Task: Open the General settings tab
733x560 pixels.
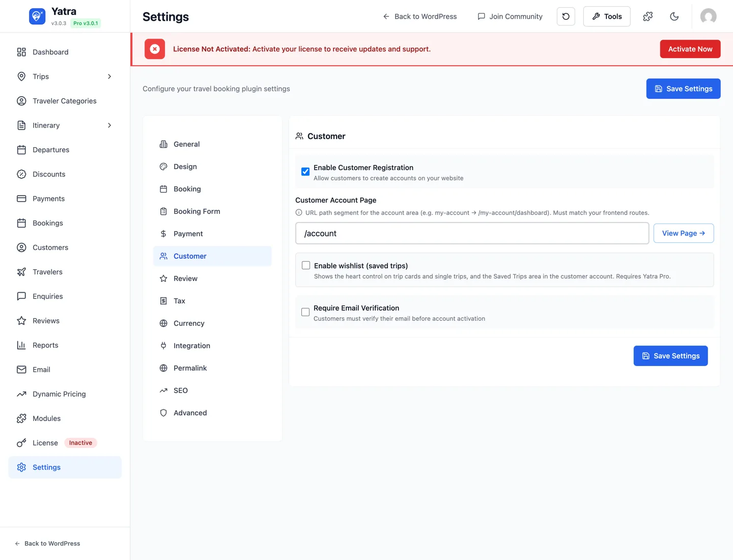Action: 212,144
